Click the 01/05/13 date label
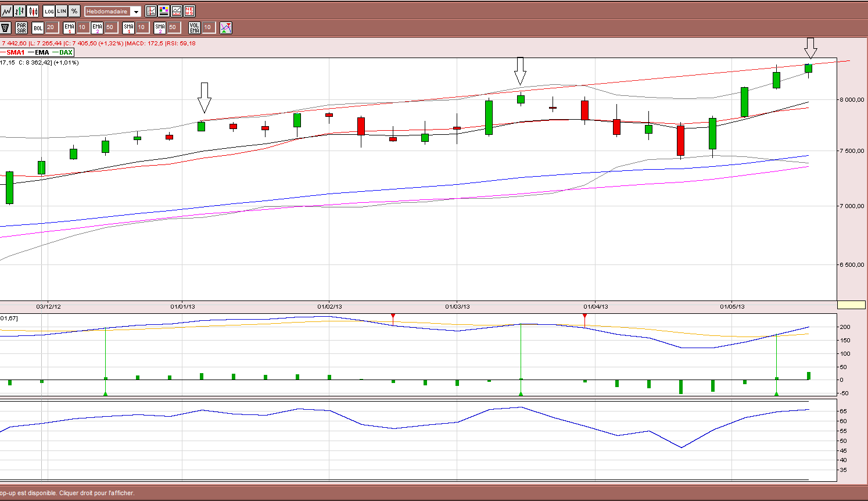The width and height of the screenshot is (868, 501). coord(732,306)
